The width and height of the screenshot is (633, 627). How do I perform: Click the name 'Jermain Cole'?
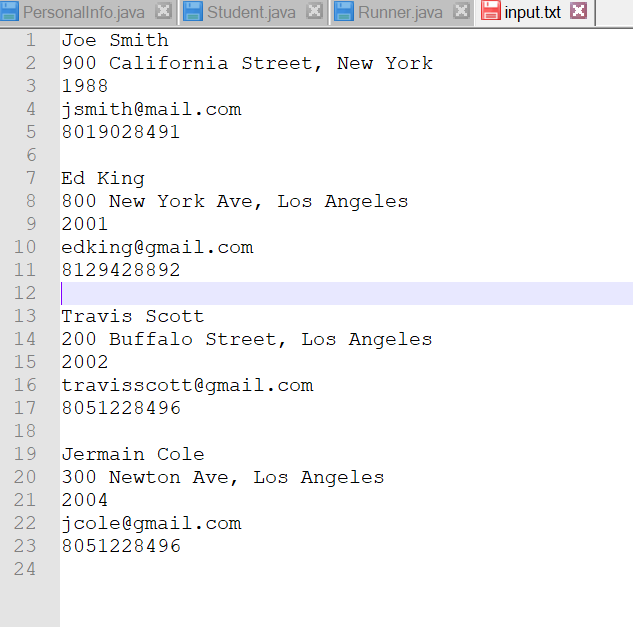133,455
